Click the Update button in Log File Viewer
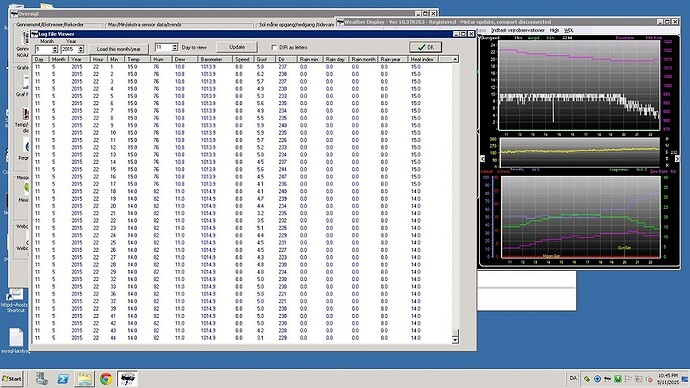Viewport: 690px width, 388px height. tap(237, 47)
